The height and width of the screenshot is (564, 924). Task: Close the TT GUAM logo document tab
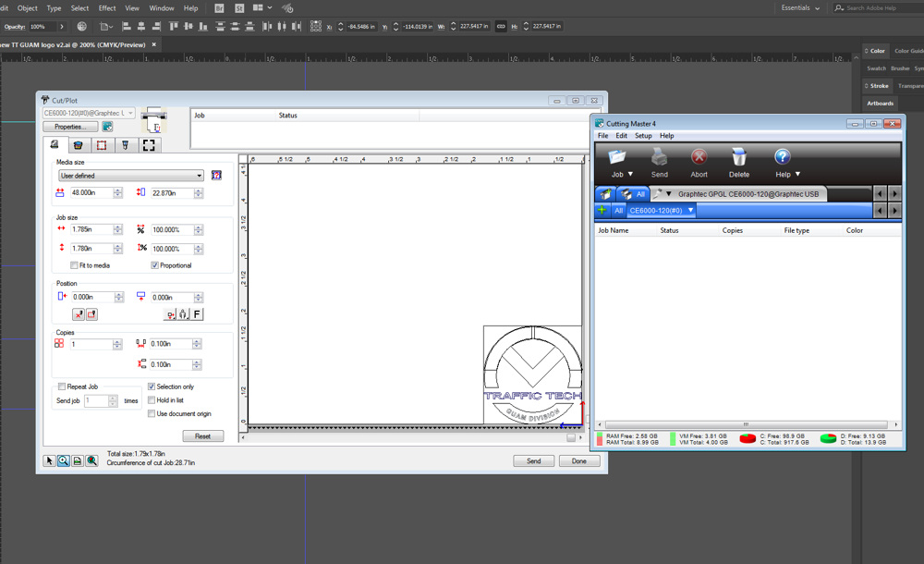click(x=153, y=44)
